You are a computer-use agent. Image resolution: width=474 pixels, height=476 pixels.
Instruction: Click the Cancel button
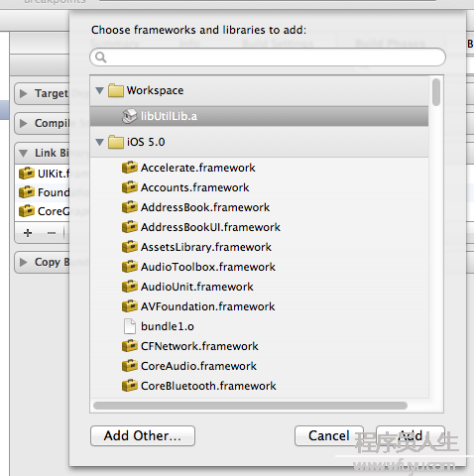coord(329,435)
